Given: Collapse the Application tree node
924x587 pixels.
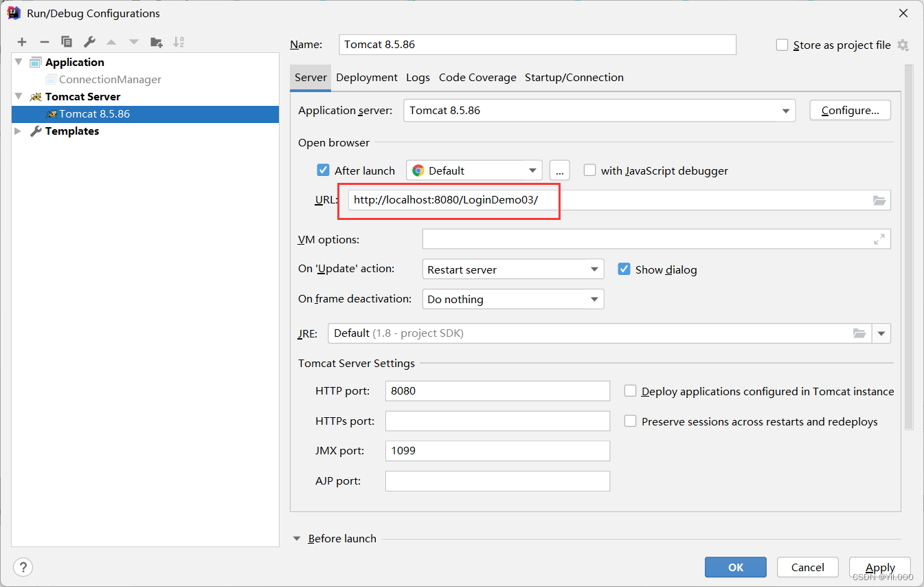Looking at the screenshot, I should click(19, 62).
